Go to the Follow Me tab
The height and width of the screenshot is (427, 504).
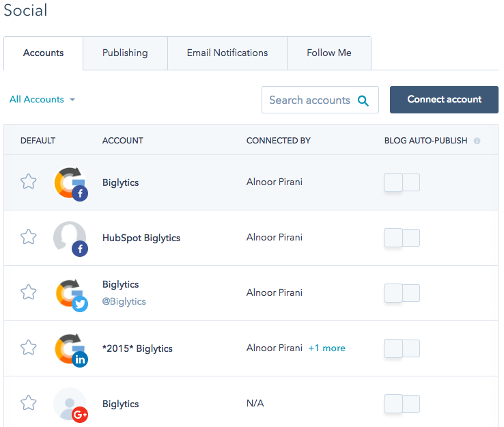[329, 53]
